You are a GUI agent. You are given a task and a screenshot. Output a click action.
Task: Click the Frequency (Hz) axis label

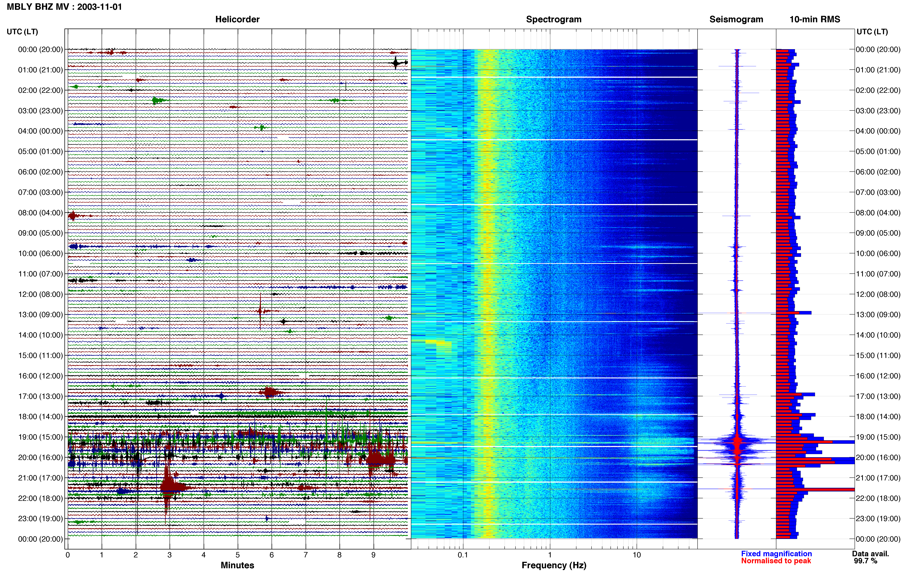click(x=554, y=565)
